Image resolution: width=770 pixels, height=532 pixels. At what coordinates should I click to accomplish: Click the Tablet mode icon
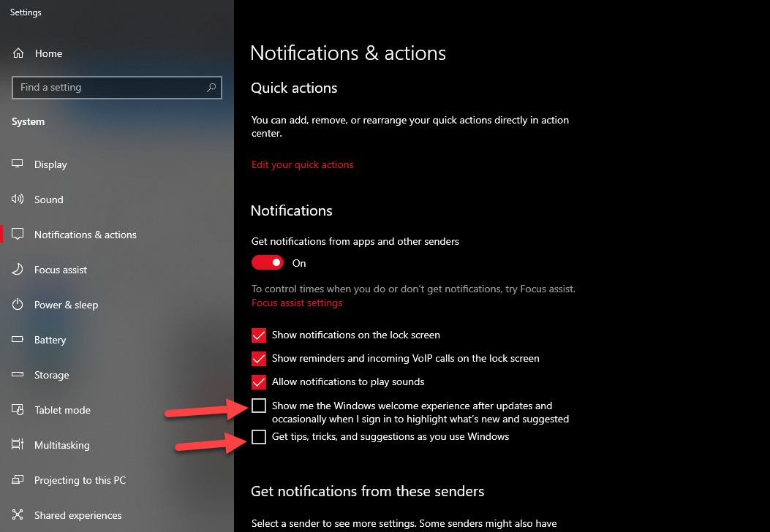[x=18, y=410]
